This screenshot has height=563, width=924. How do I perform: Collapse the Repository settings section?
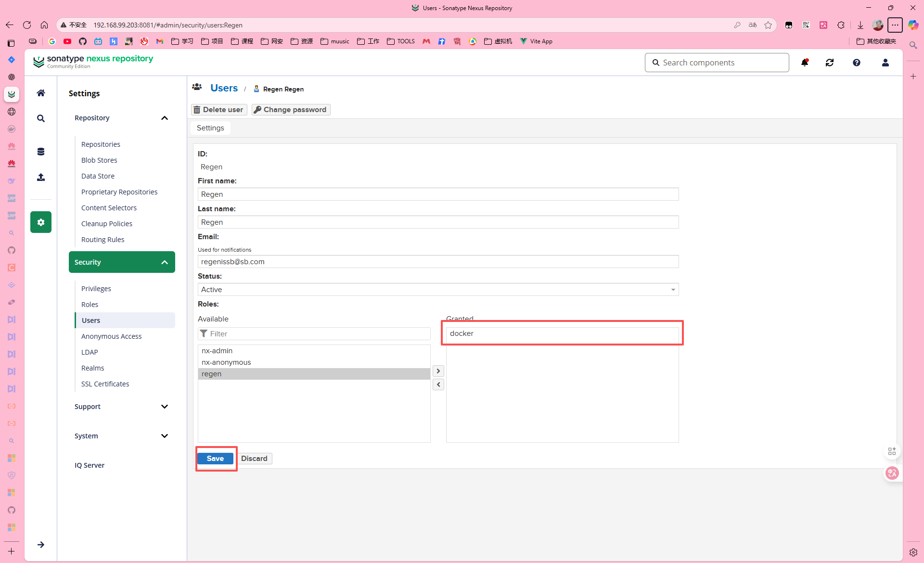pos(165,118)
